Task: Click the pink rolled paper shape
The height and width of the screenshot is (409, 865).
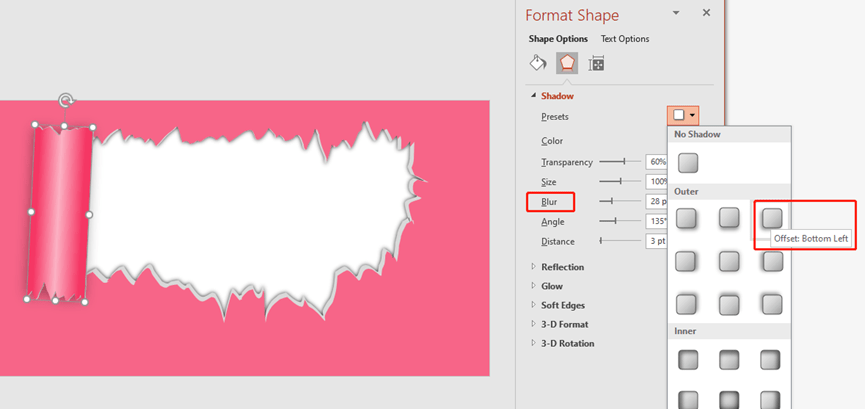Action: tap(60, 214)
